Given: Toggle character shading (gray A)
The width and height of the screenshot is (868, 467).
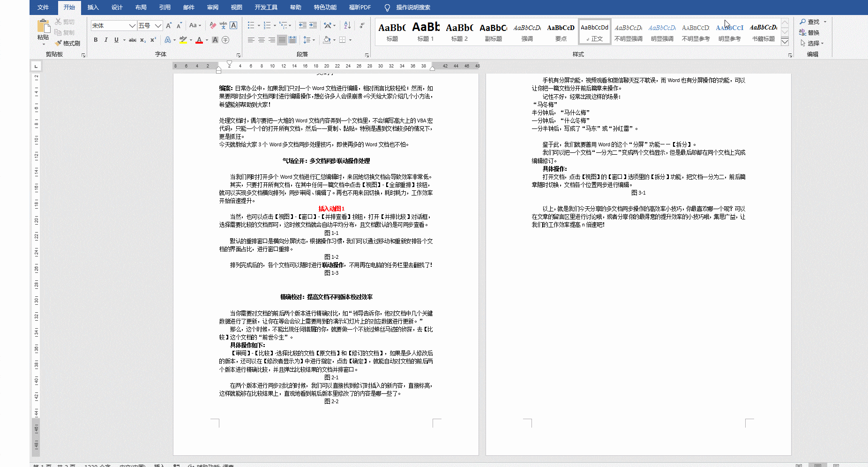Looking at the screenshot, I should (x=215, y=40).
